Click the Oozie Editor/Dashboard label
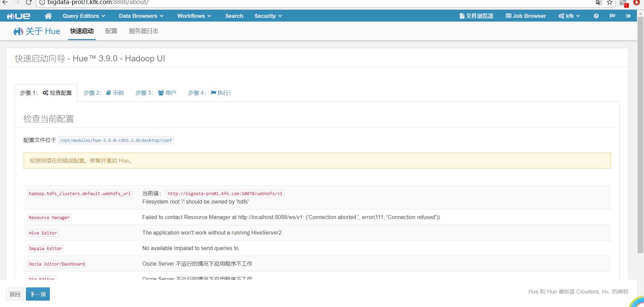Image resolution: width=644 pixels, height=307 pixels. tap(57, 264)
